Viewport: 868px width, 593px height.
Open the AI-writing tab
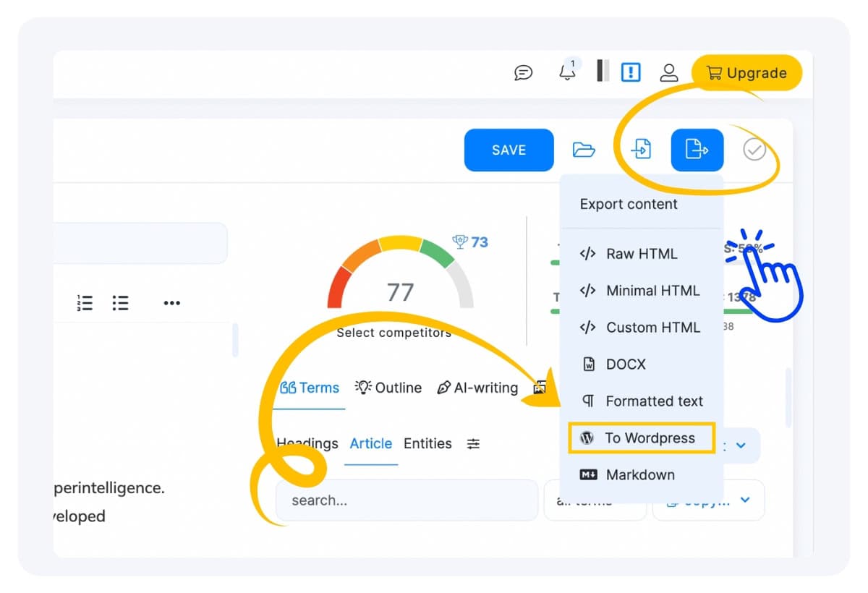pos(477,388)
